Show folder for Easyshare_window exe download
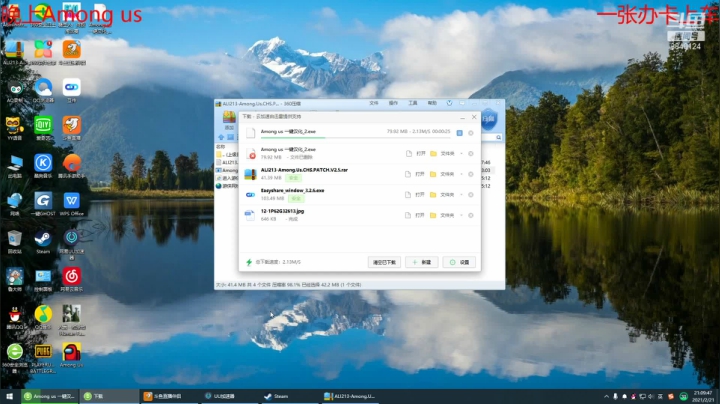 click(x=443, y=195)
